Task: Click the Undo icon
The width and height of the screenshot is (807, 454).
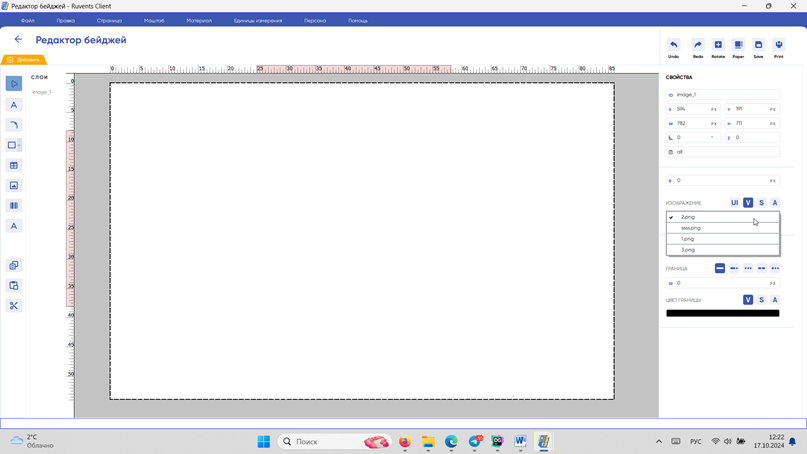Action: [x=673, y=45]
